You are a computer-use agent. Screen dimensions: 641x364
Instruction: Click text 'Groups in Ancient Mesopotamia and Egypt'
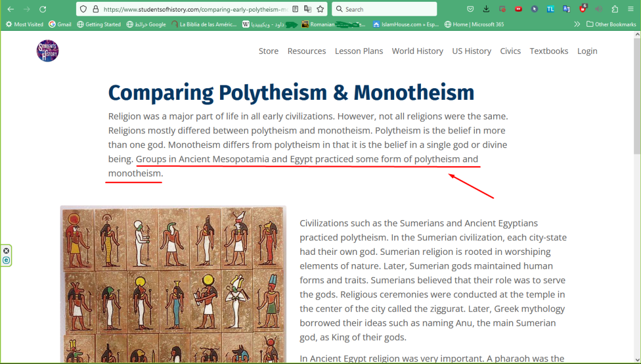click(224, 159)
